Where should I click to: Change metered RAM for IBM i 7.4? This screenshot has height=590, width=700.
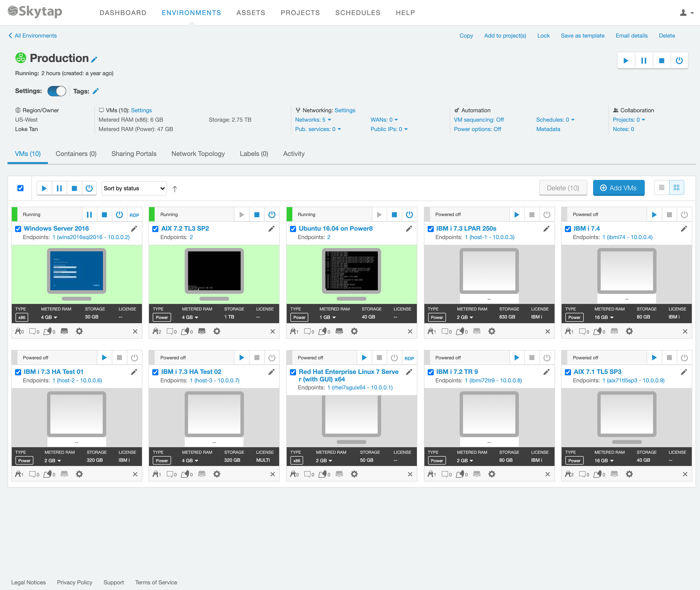coord(604,317)
